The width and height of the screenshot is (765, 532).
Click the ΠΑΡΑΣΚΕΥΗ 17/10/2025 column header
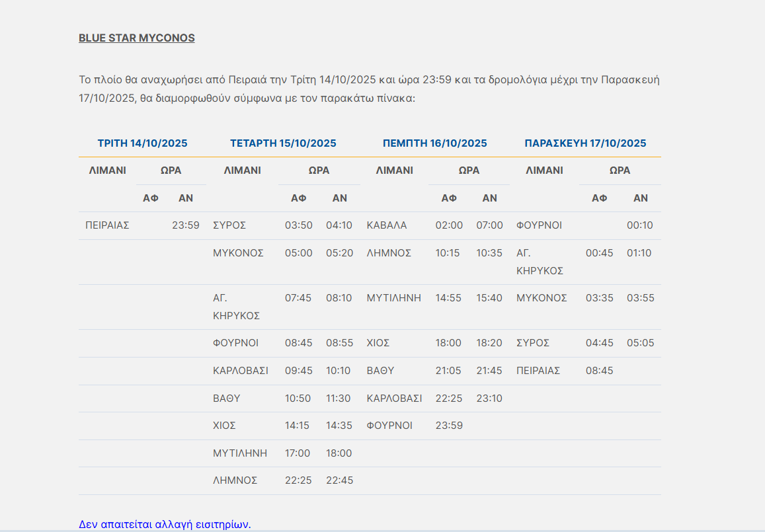click(585, 143)
